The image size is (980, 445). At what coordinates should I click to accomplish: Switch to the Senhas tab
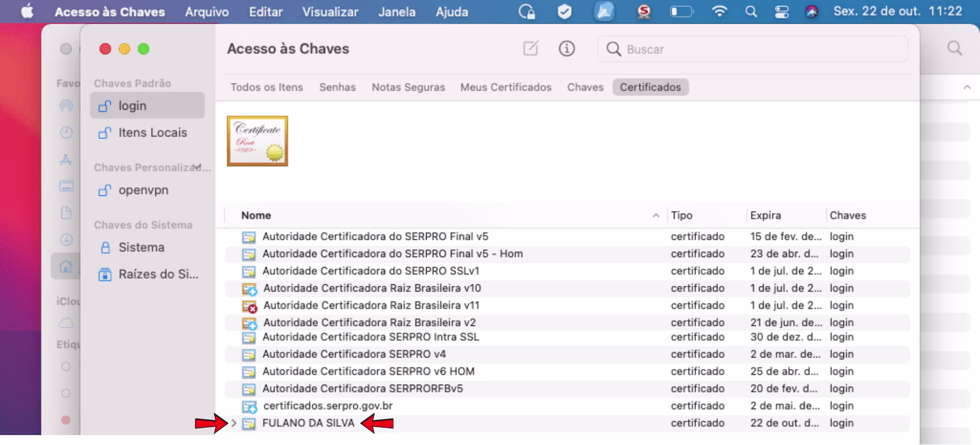click(x=338, y=87)
